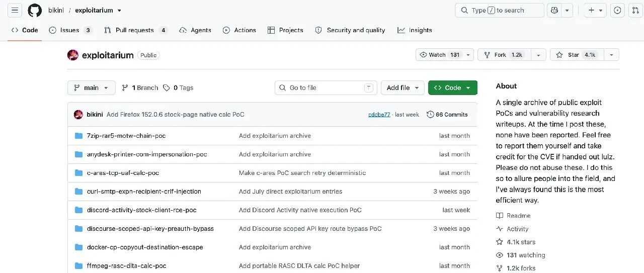Screen dimensions: 644x273
Task: Click the Watch 131 button
Action: (440, 55)
